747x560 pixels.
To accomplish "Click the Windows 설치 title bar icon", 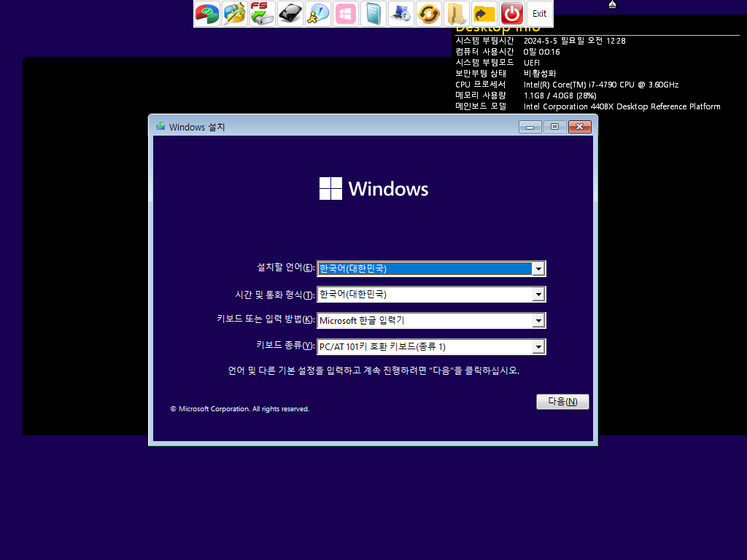I will 160,127.
